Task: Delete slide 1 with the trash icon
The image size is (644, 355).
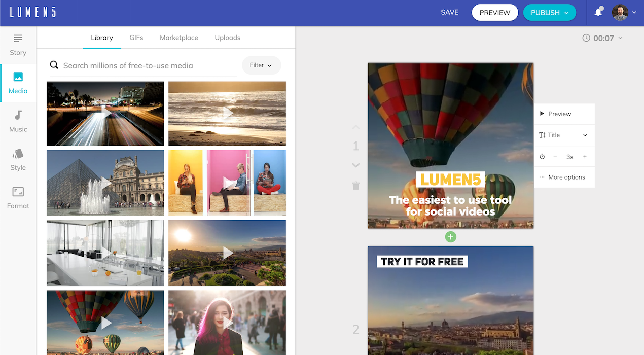Action: coord(355,186)
